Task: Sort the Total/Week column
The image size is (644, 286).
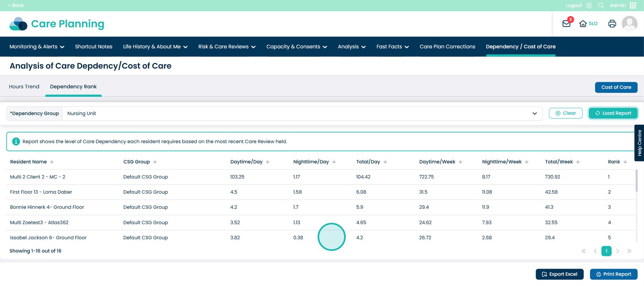Action: coord(578,162)
